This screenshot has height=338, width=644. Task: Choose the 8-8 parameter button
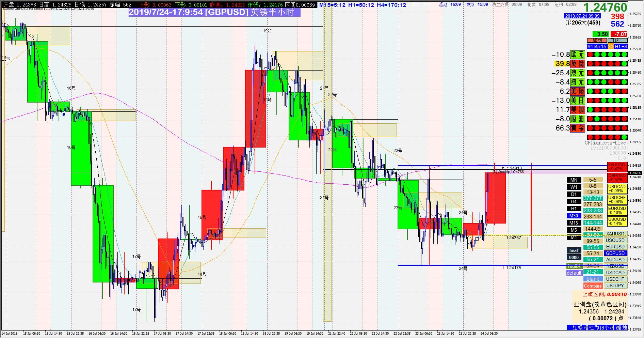(x=593, y=186)
